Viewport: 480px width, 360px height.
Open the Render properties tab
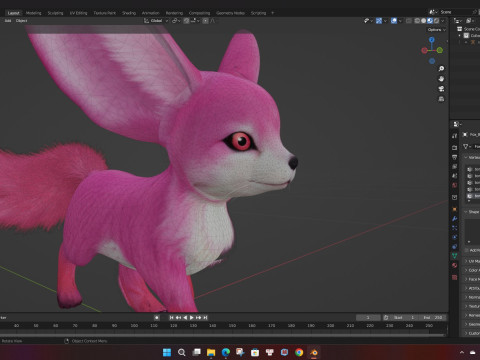pos(455,147)
